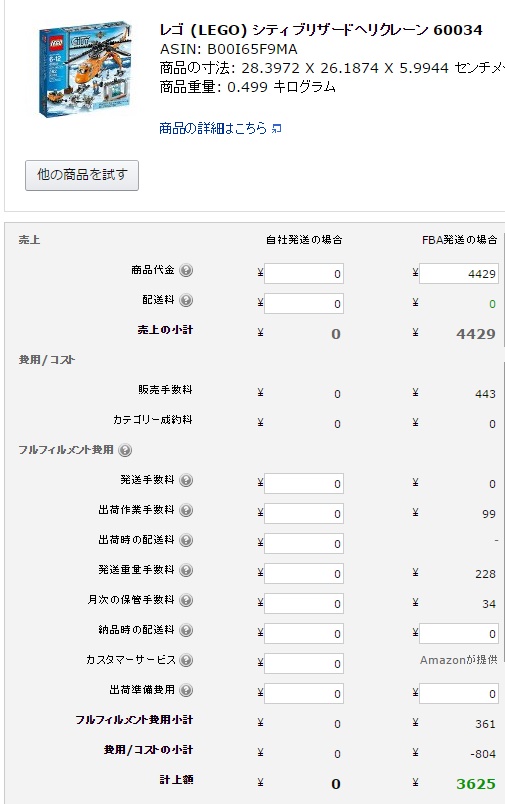Click help icon next to 発送手数料
505x804 pixels.
[x=186, y=480]
